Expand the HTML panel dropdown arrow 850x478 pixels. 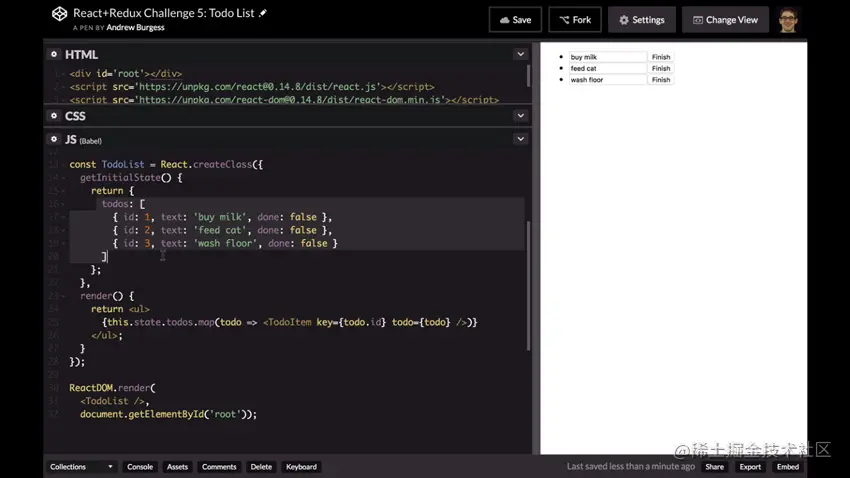520,54
